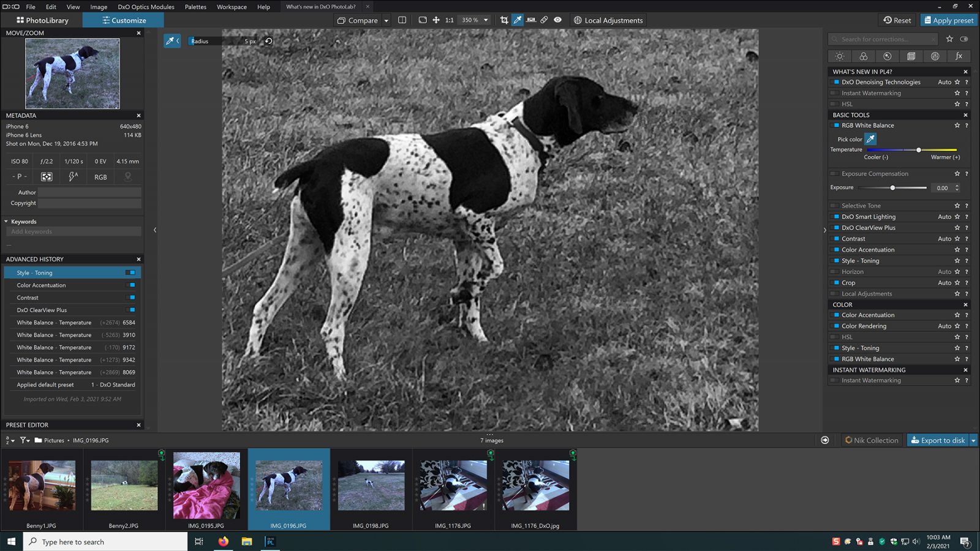Show Local Adjustments palette filter icon
This screenshot has height=551, width=980.
pos(935,56)
